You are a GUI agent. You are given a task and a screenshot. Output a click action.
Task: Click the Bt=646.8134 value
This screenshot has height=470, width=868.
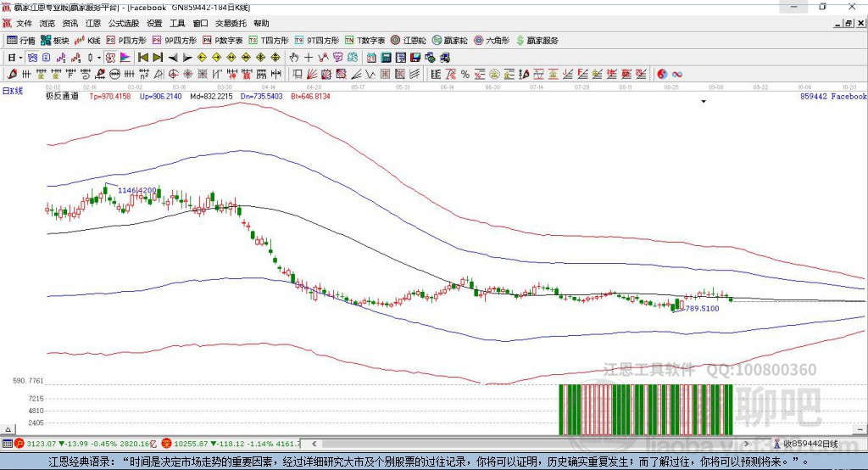310,96
